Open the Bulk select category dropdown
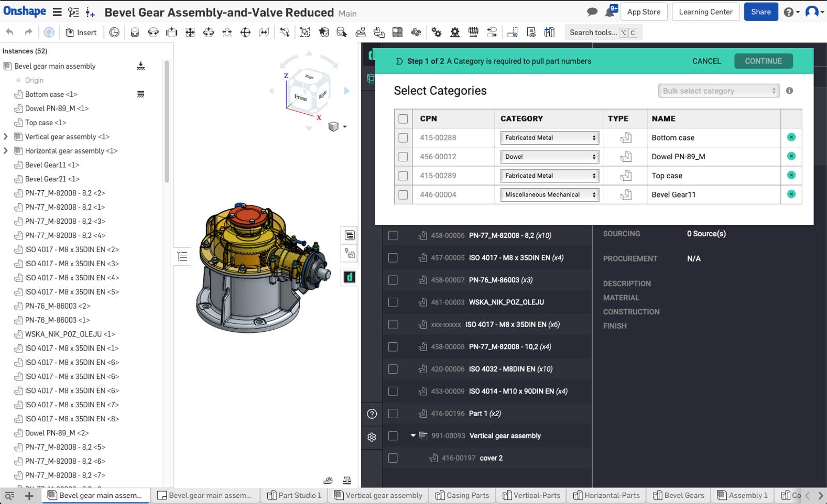 point(718,91)
